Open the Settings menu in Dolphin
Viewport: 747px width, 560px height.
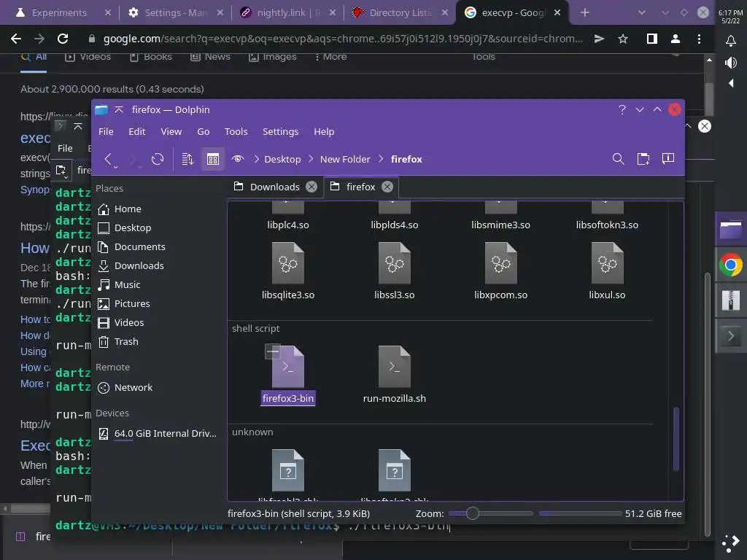(x=280, y=132)
